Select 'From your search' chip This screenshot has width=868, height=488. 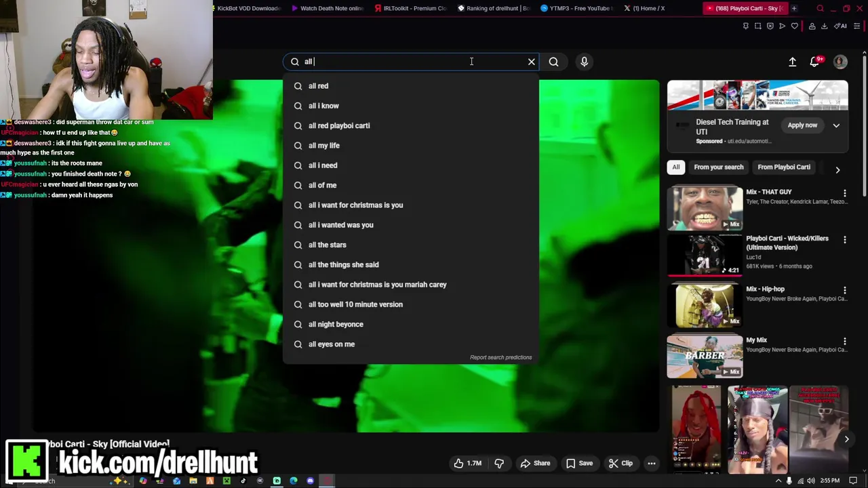click(x=719, y=167)
